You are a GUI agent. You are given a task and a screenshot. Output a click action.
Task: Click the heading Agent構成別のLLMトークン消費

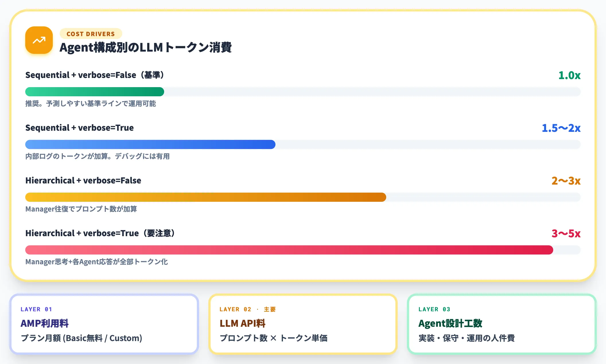[145, 48]
